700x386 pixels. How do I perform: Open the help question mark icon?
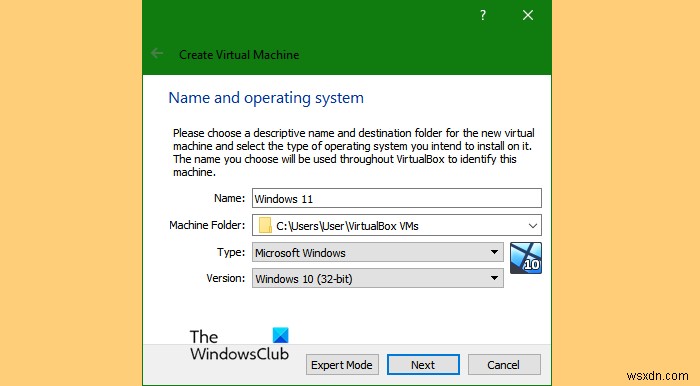[x=483, y=16]
